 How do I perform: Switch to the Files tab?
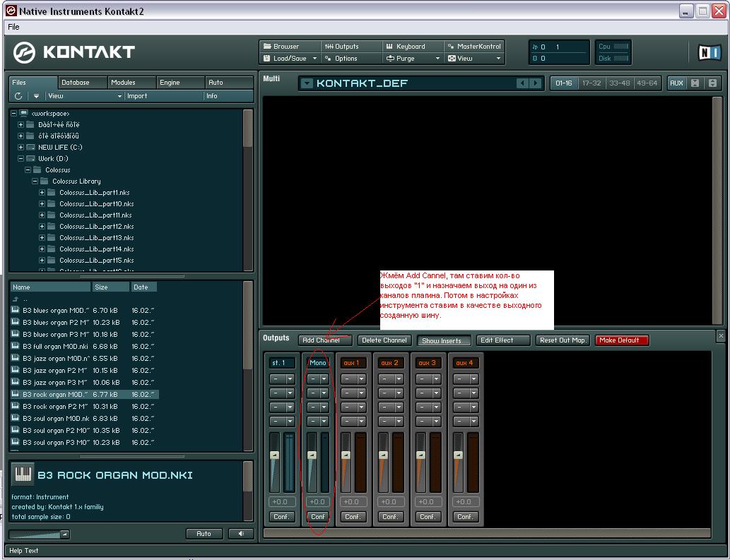point(33,83)
